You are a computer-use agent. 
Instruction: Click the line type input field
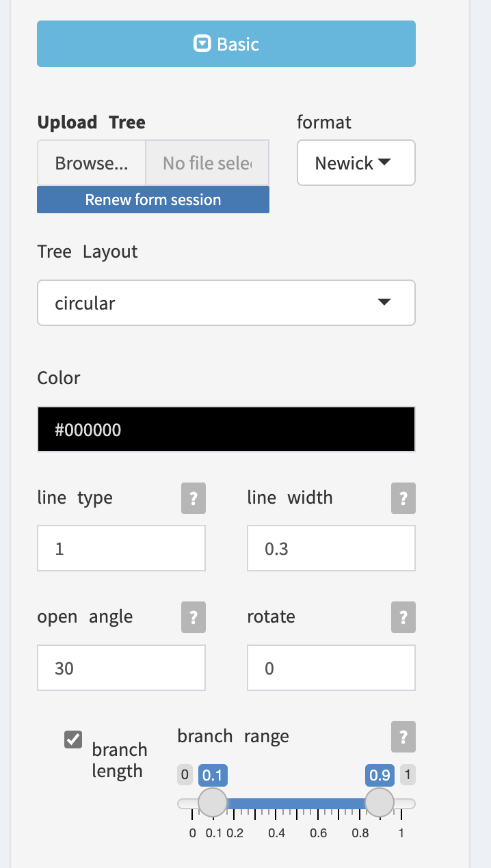click(121, 548)
